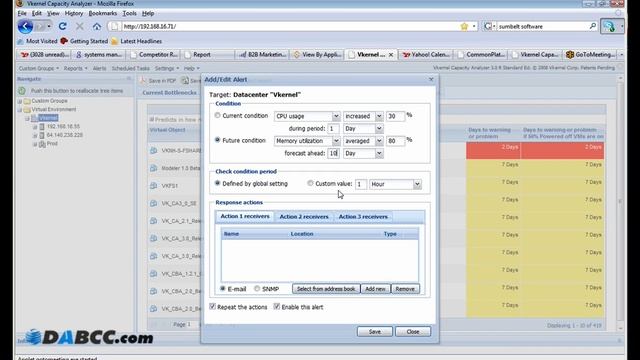This screenshot has width=640, height=360.
Task: Click the Custom value number field
Action: 361,184
